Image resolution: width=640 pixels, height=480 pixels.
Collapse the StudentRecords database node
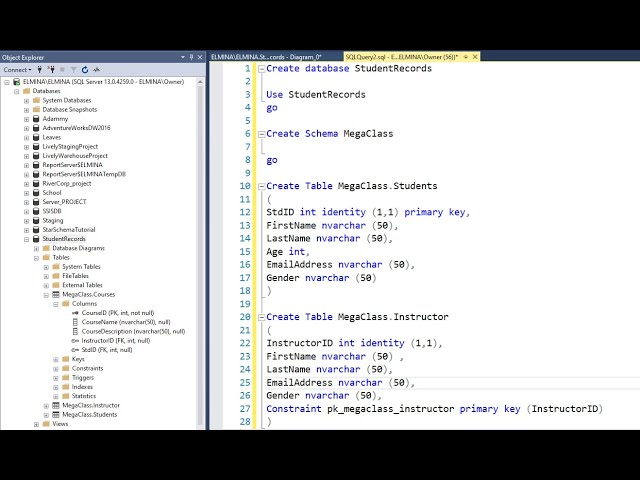[27, 239]
